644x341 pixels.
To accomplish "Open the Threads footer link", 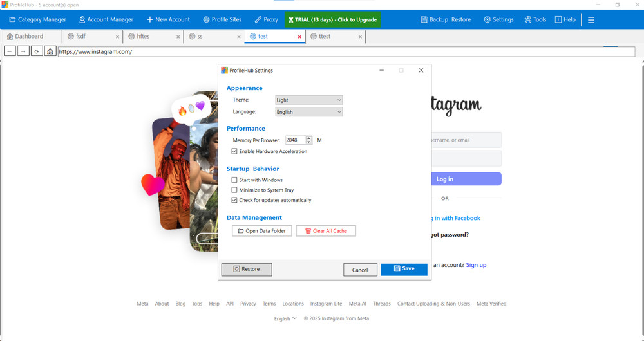I will point(381,304).
